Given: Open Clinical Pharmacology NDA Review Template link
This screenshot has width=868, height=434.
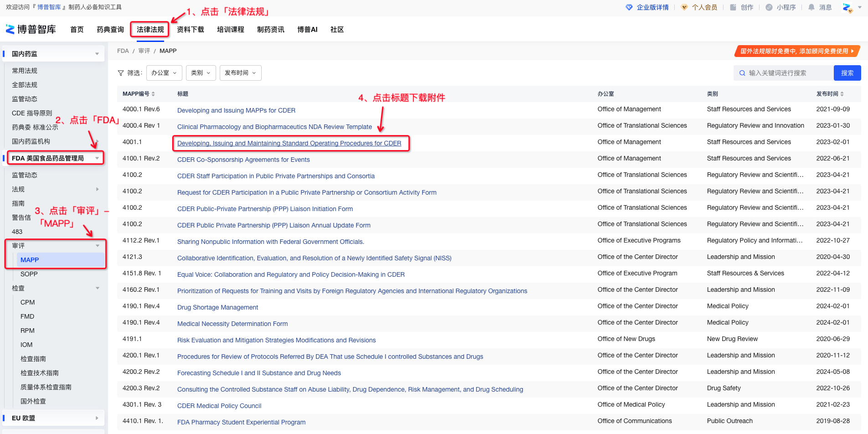Looking at the screenshot, I should click(274, 127).
